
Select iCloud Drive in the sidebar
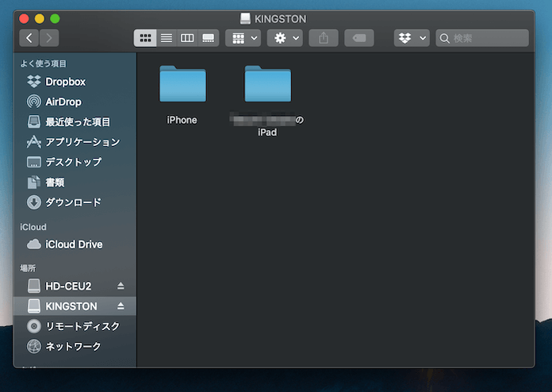tap(75, 244)
